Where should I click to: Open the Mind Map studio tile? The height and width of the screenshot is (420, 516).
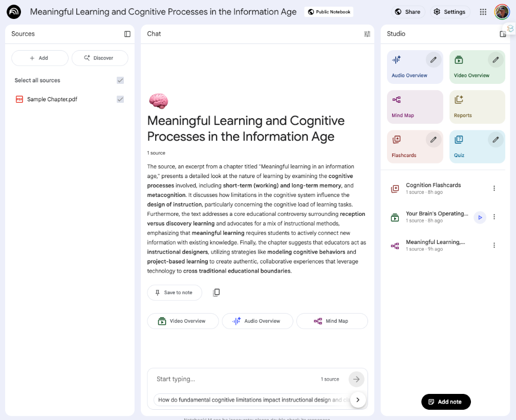(415, 107)
